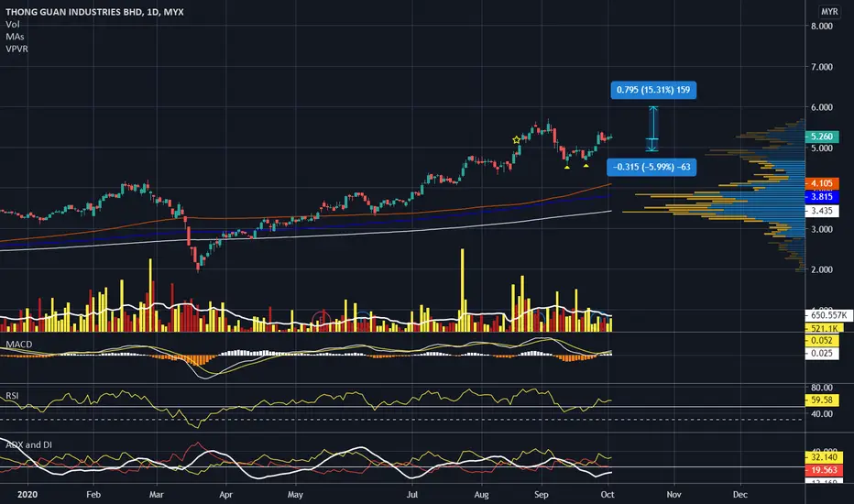Click the yellow star marker on chart
This screenshot has width=854, height=504.
coord(516,140)
